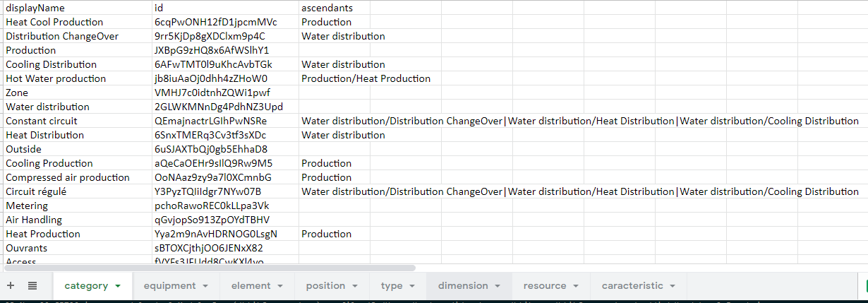The height and width of the screenshot is (303, 868).
Task: Click the add new sheet plus icon
Action: (x=11, y=286)
